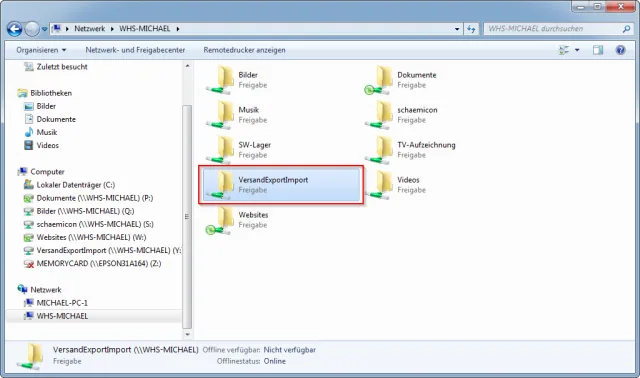
Task: Click Remotedrucker anzeigen
Action: coord(244,50)
